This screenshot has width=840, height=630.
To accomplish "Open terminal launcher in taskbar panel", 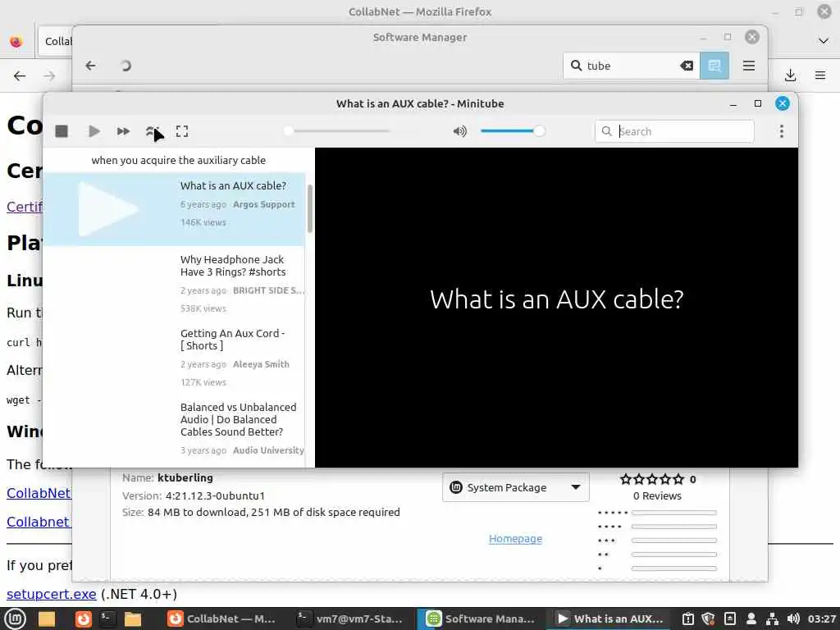I will point(107,619).
